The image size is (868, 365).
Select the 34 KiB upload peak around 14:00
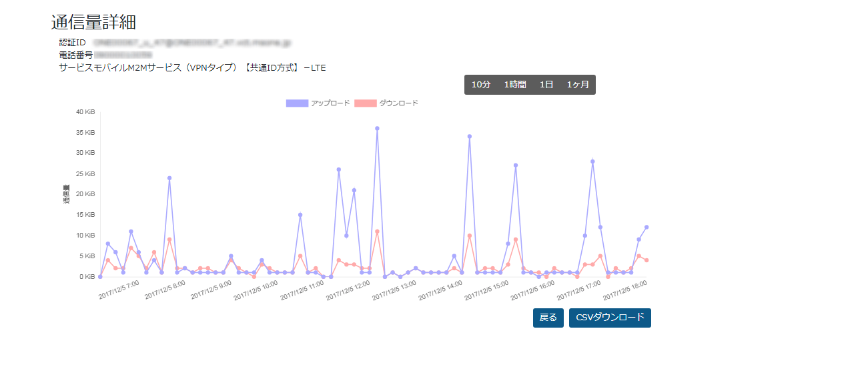click(x=470, y=136)
